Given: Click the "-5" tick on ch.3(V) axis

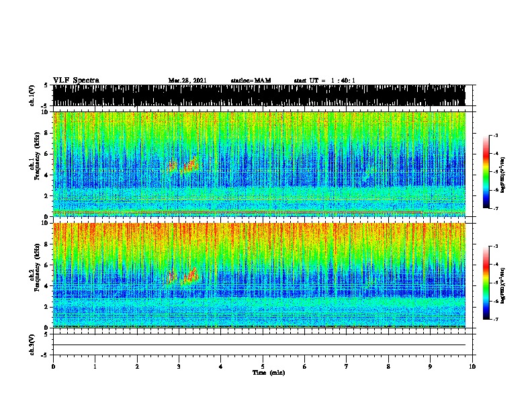Looking at the screenshot, I should (x=45, y=355).
